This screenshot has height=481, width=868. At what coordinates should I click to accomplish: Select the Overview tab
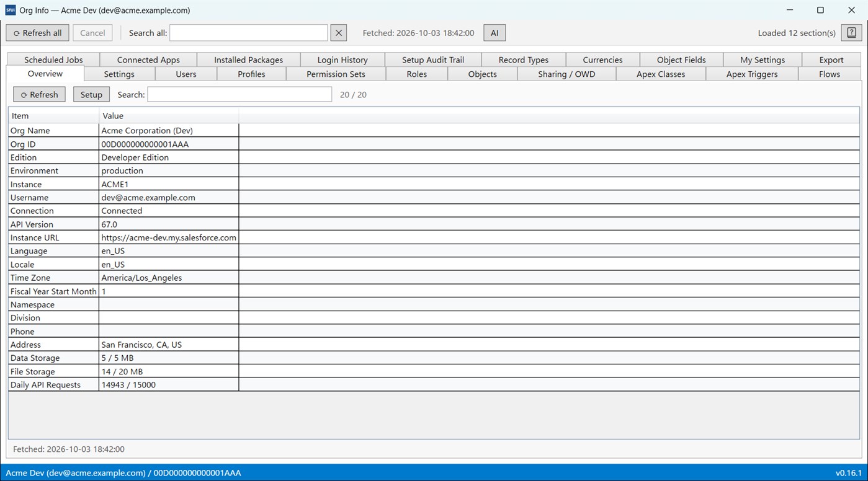click(45, 73)
